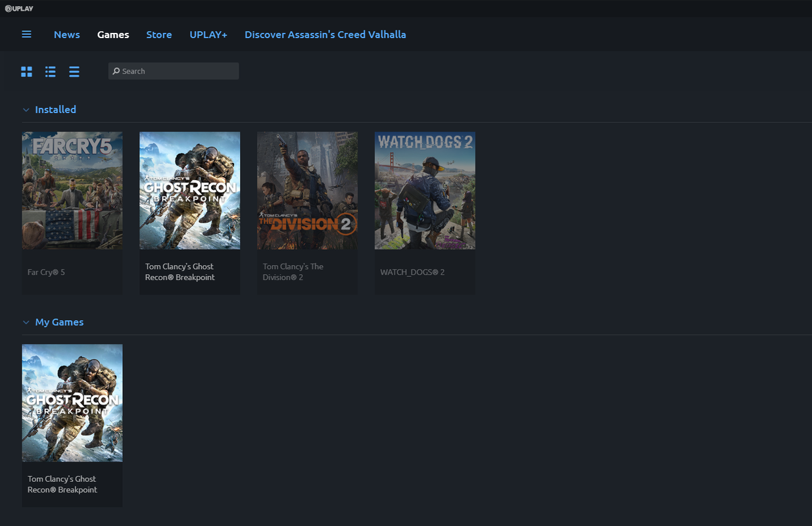Click the My Games section heading
812x526 pixels.
(x=59, y=322)
